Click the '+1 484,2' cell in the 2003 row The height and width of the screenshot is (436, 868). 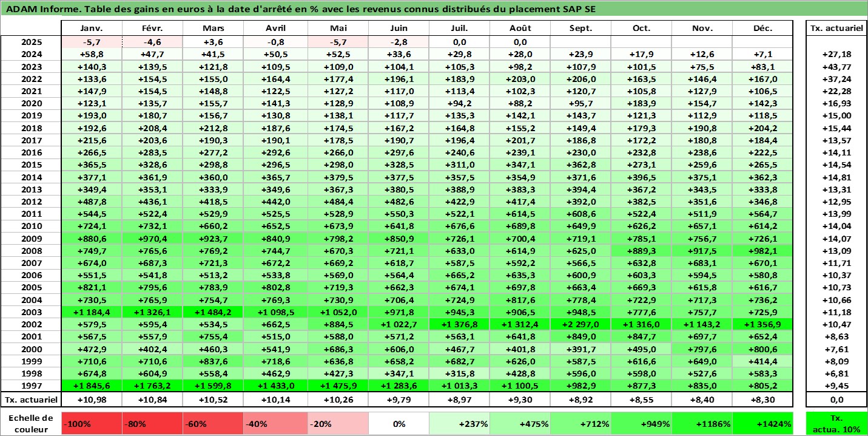pyautogui.click(x=213, y=312)
